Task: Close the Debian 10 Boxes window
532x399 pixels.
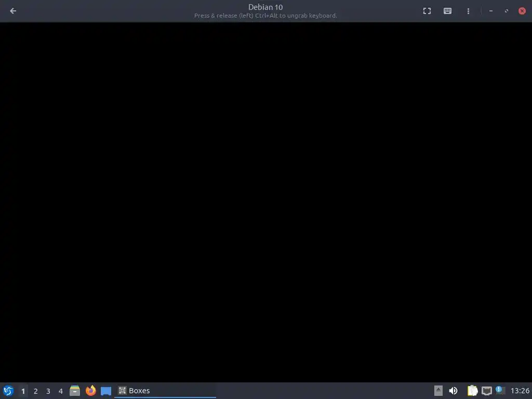Action: tap(522, 11)
